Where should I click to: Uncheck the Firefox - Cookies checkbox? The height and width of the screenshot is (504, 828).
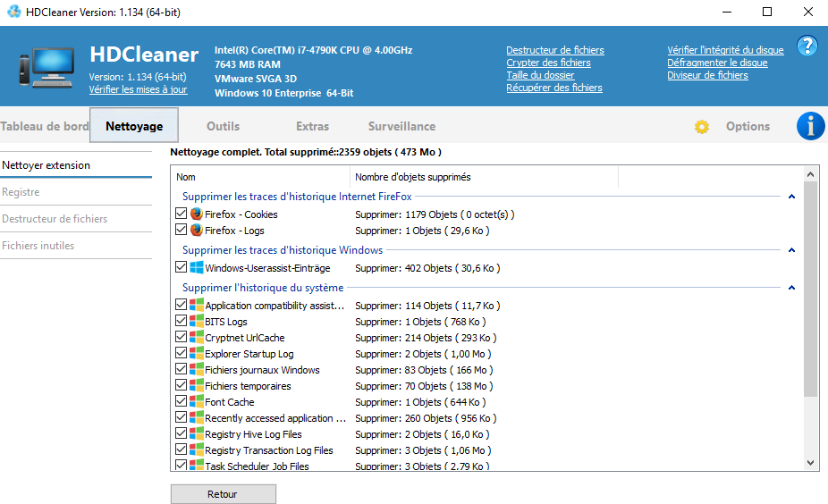(x=182, y=214)
